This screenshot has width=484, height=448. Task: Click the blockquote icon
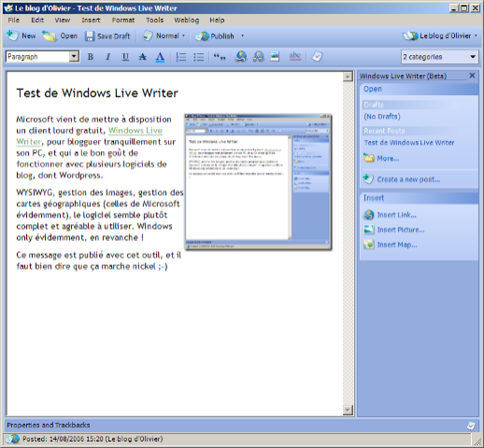coord(220,57)
